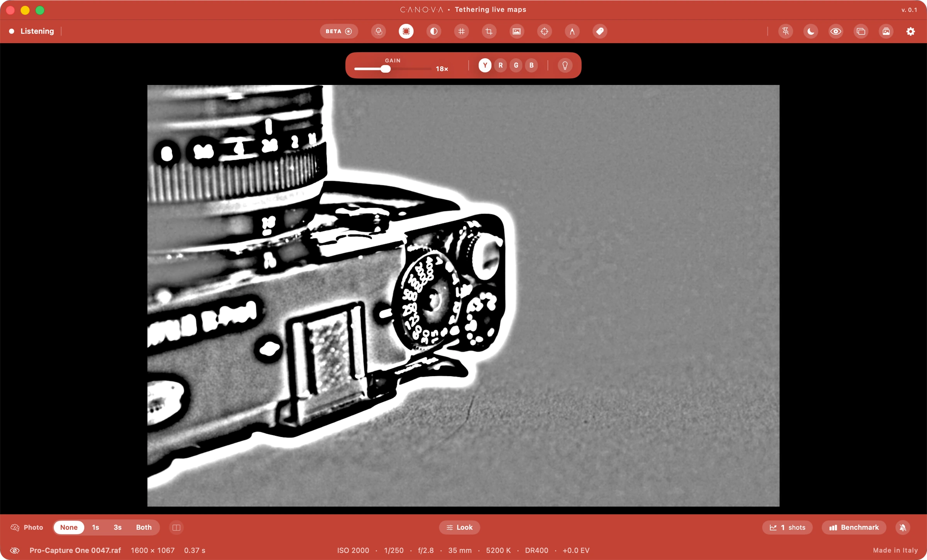Select the tag label icon
Image resolution: width=927 pixels, height=560 pixels.
(x=600, y=31)
